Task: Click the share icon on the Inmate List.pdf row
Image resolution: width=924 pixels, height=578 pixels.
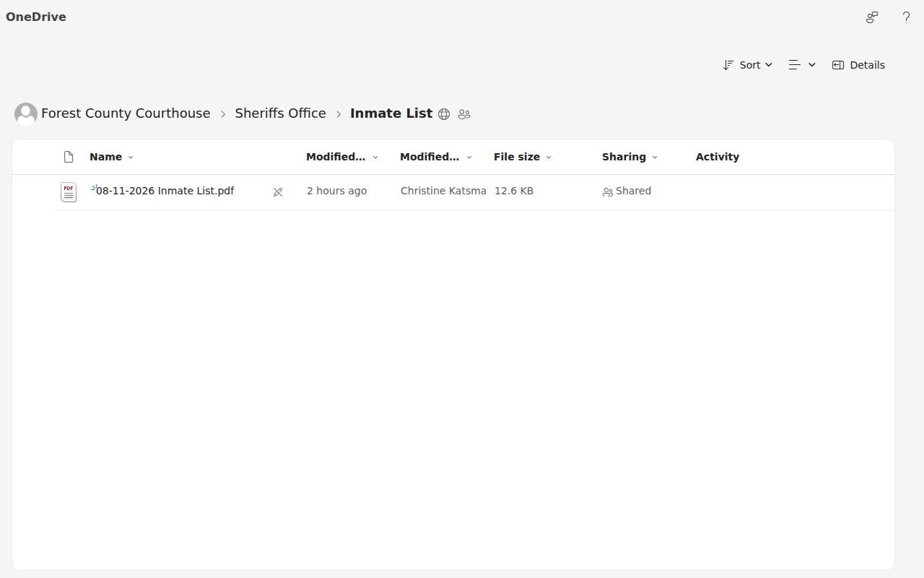Action: click(278, 192)
